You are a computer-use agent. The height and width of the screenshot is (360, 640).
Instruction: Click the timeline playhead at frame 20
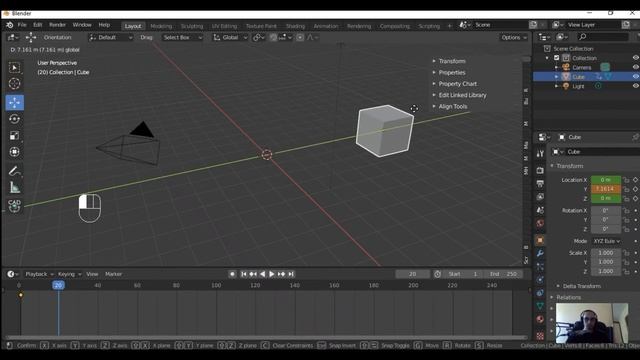[x=58, y=285]
